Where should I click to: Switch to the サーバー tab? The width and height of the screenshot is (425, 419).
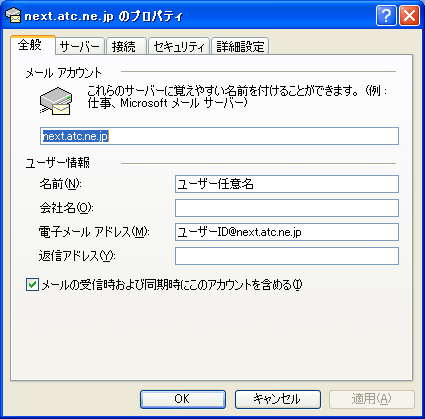point(80,47)
